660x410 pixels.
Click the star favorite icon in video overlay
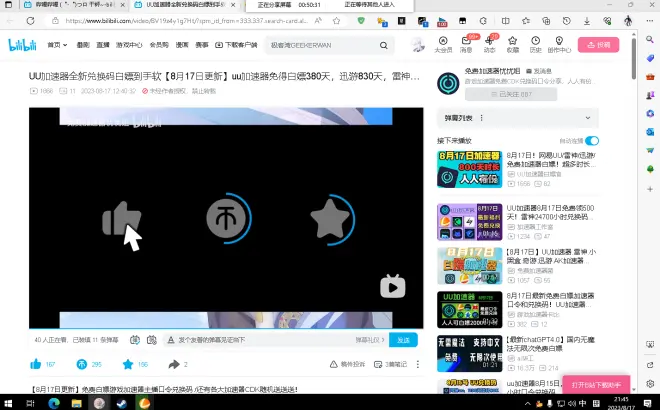(329, 218)
